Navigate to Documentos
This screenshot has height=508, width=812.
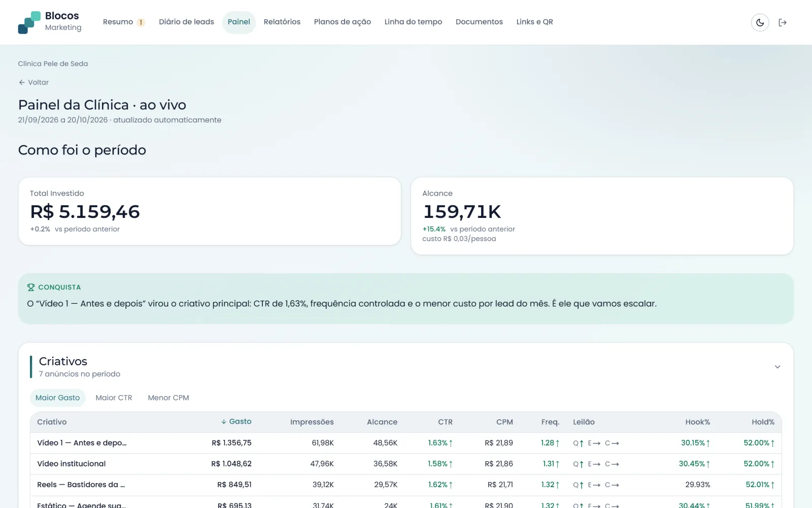tap(479, 22)
